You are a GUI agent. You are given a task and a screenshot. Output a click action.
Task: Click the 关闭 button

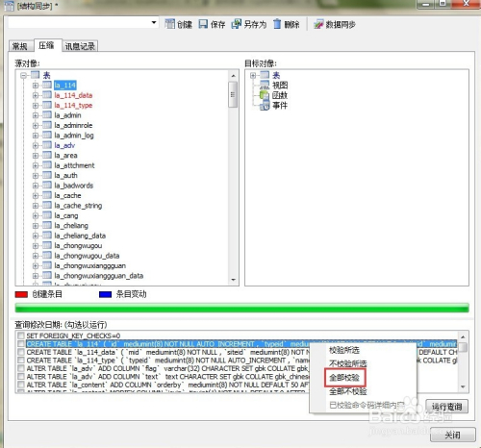pos(452,435)
